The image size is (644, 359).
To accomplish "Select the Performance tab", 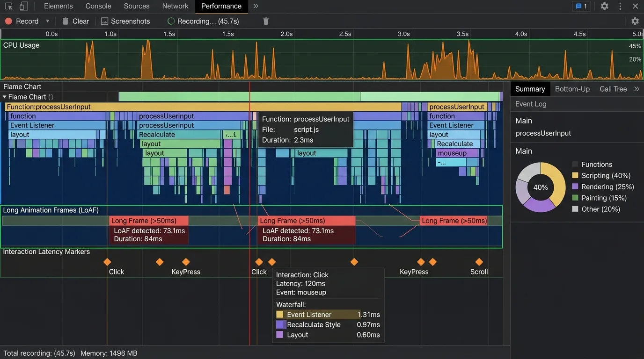I will pos(221,6).
